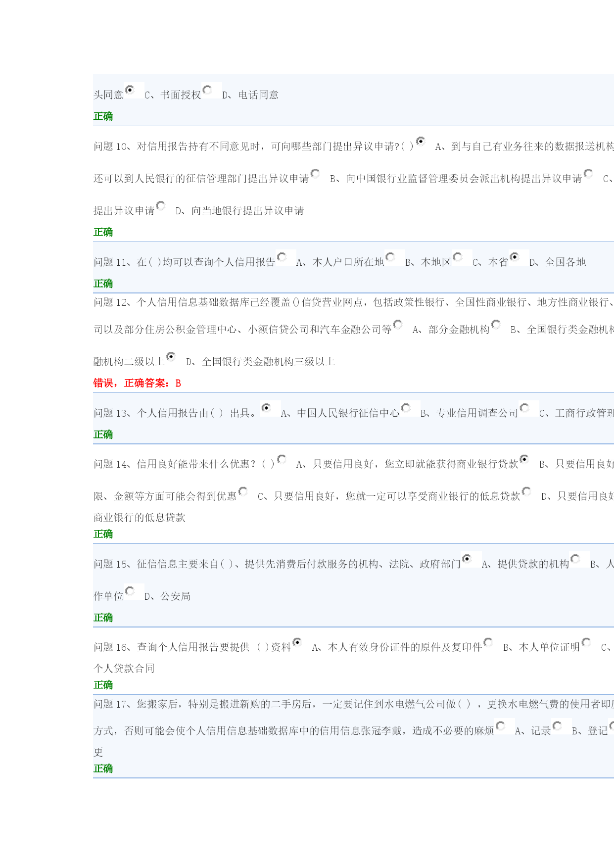Select option D、向当地银行提出异议申请
This screenshot has width=614, height=868.
click(161, 205)
